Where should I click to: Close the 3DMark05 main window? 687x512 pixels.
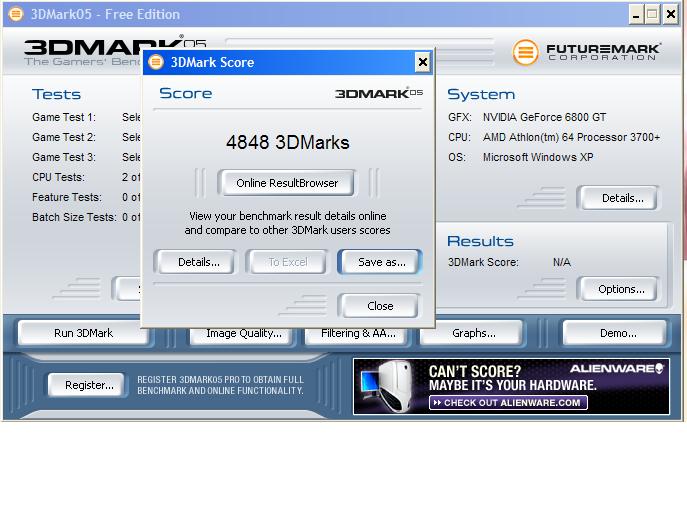[x=670, y=14]
